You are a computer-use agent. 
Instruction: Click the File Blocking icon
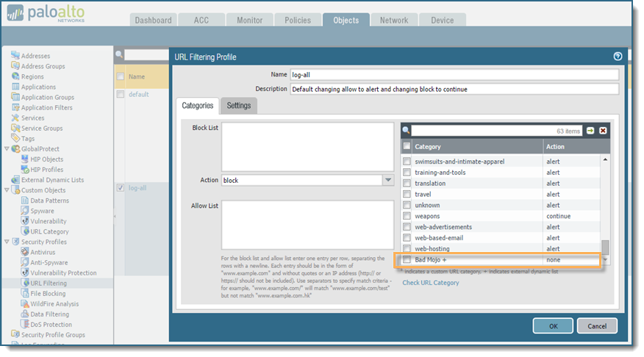click(x=25, y=293)
